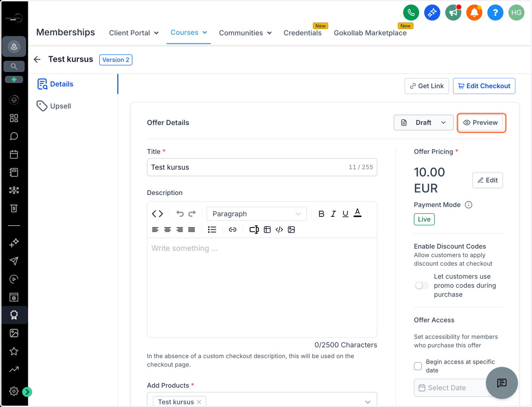Click the Edit Checkout button
This screenshot has width=532, height=407.
coord(484,86)
